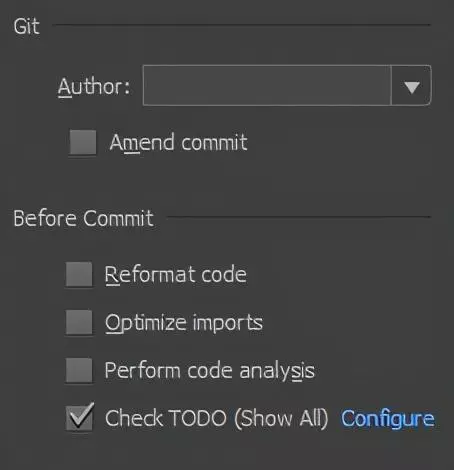Select the Before Commit section header
454x470 pixels.
[x=83, y=218]
